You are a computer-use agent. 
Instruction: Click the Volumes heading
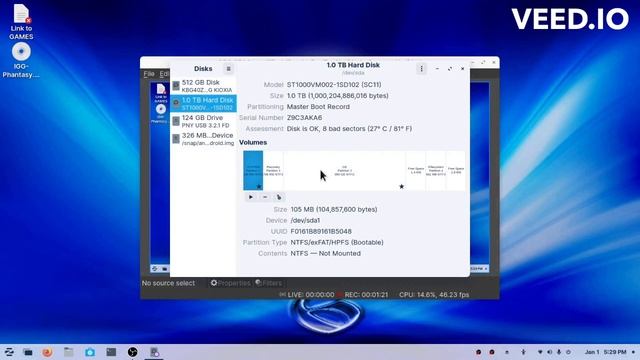click(253, 142)
